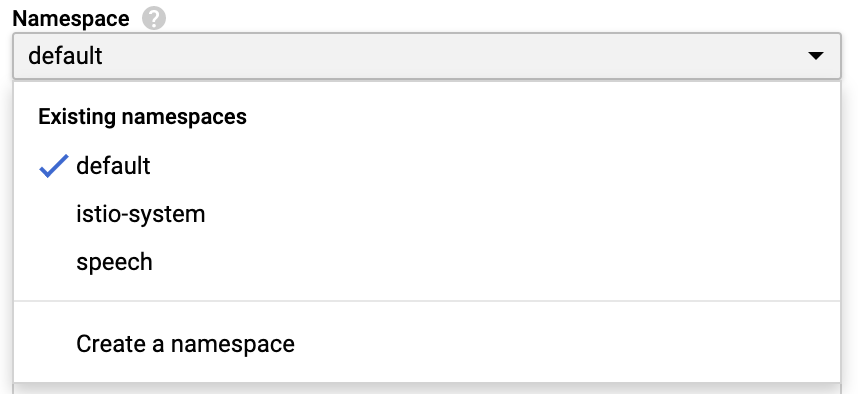858x394 pixels.
Task: Click the default text in the selector box
Action: click(65, 56)
